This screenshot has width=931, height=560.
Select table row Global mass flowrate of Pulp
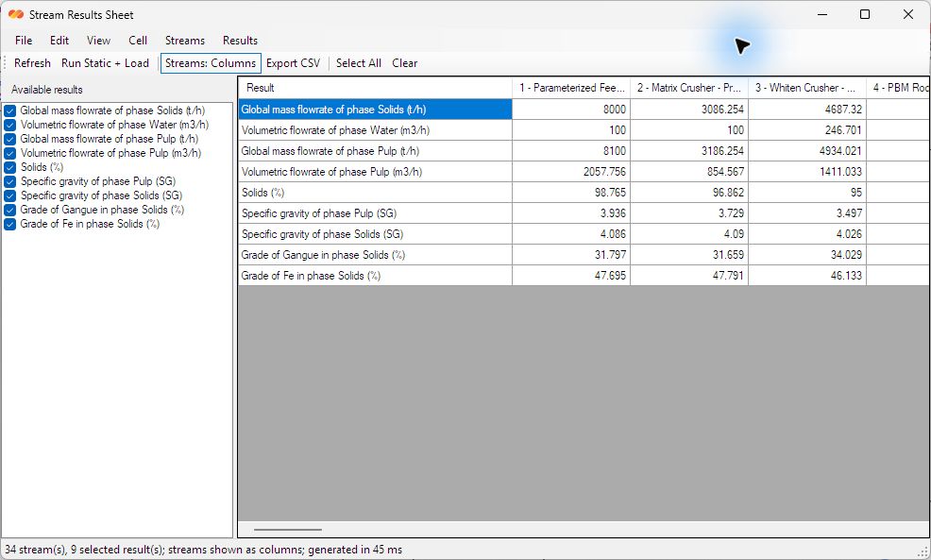375,151
